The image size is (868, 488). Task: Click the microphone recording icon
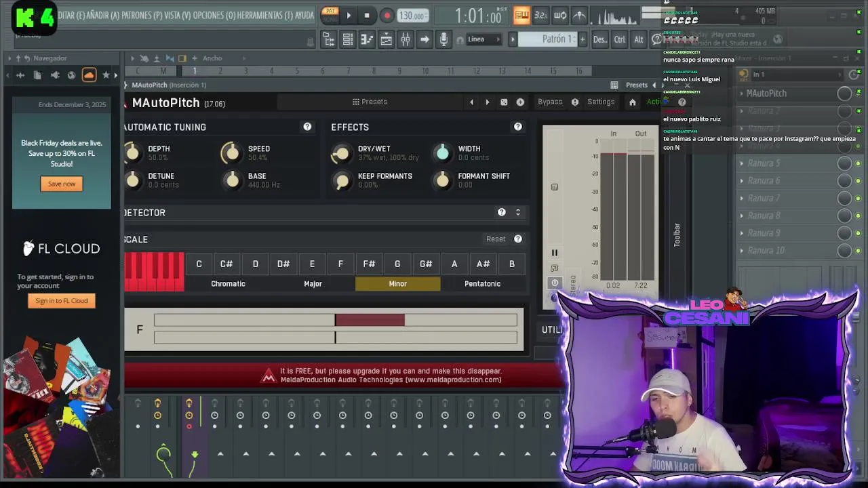point(443,39)
